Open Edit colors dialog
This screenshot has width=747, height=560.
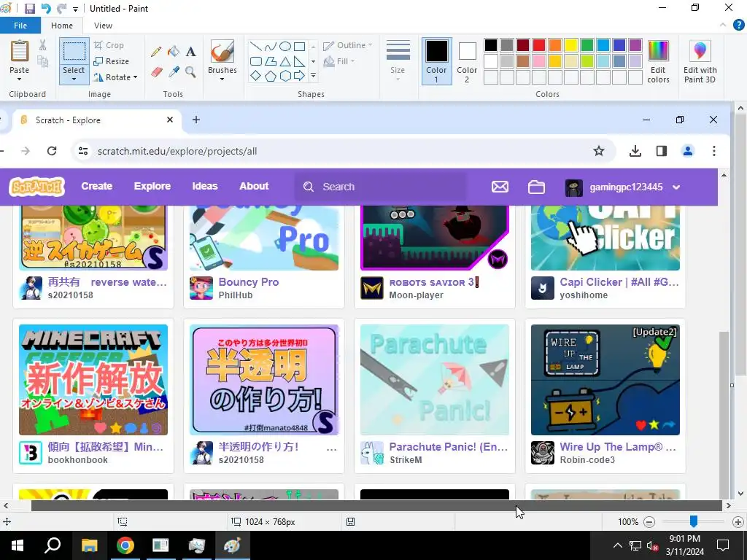point(659,61)
